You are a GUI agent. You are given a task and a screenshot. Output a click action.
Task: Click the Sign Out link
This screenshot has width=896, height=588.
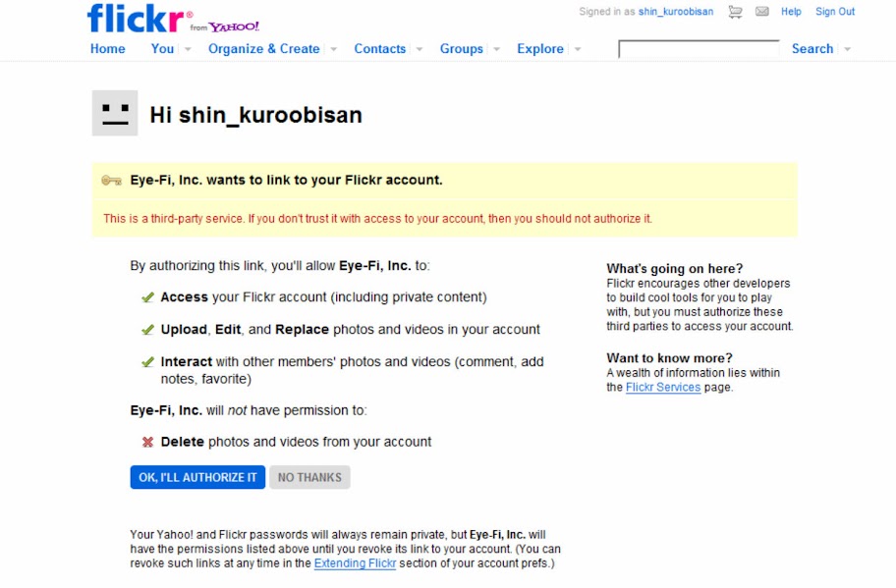point(835,12)
